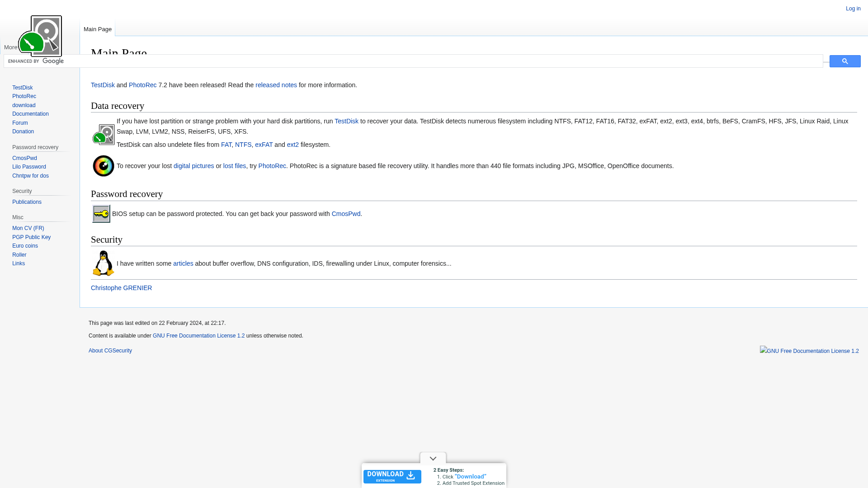Screen dimensions: 868x488
Task: Open the More menu
Action: pyautogui.click(x=10, y=47)
